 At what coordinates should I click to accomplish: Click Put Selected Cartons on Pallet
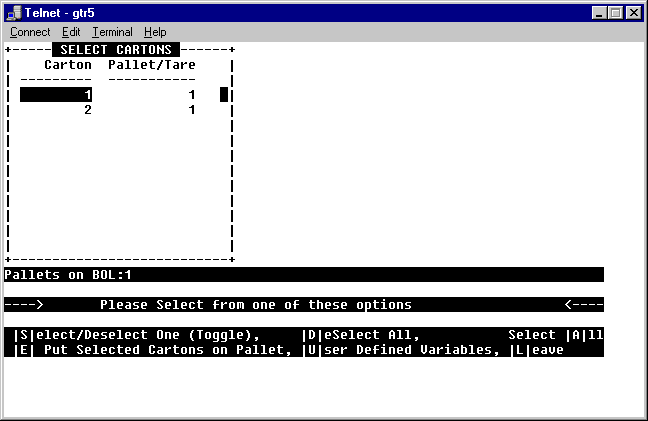click(x=153, y=350)
